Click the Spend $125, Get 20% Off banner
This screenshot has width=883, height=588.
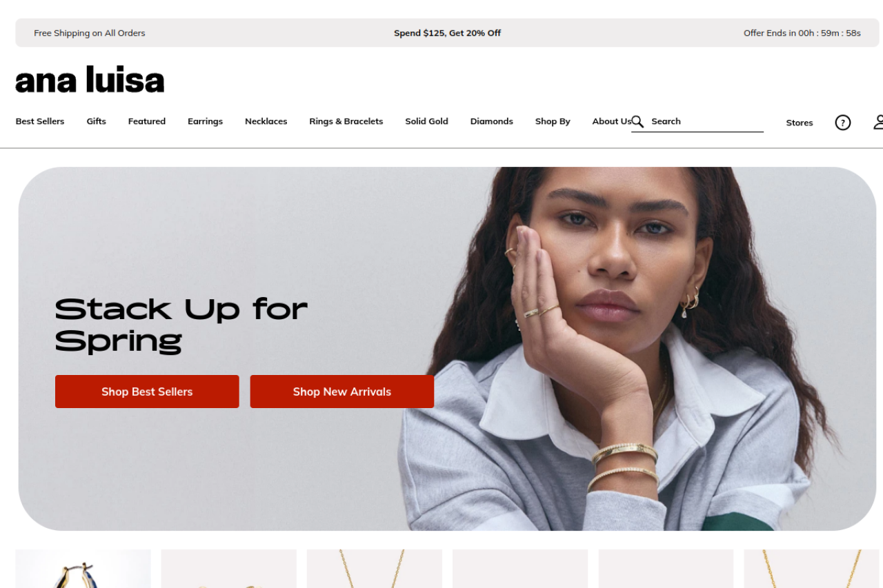pos(447,33)
